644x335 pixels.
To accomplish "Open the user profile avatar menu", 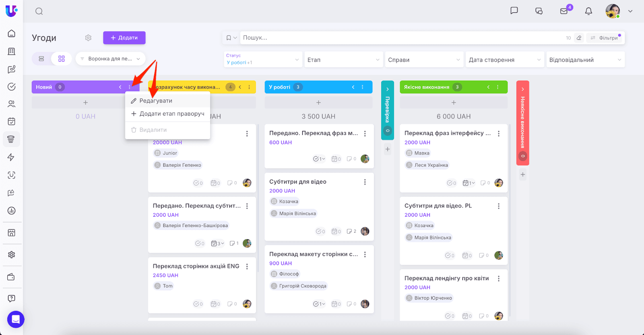I will 613,11.
